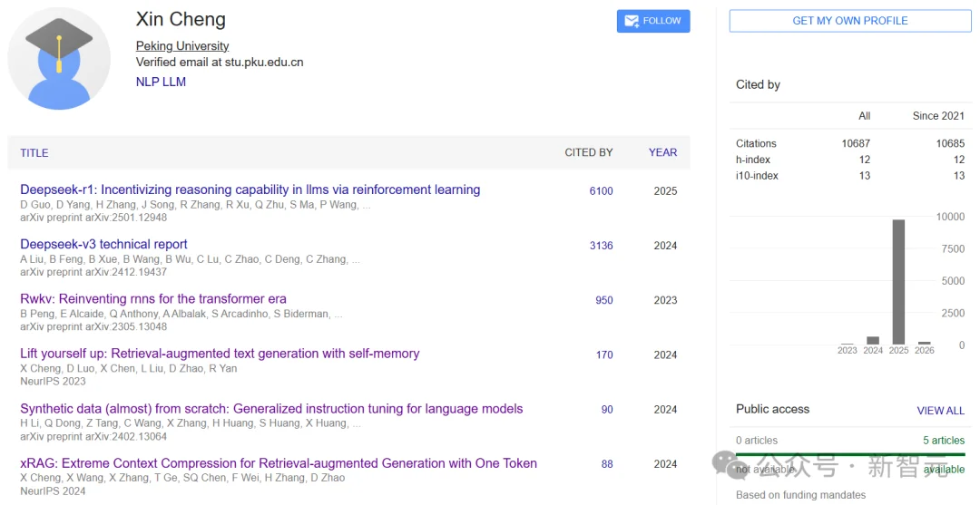Open the LLM research interest link
Screen dimensions: 980x505
(x=174, y=82)
